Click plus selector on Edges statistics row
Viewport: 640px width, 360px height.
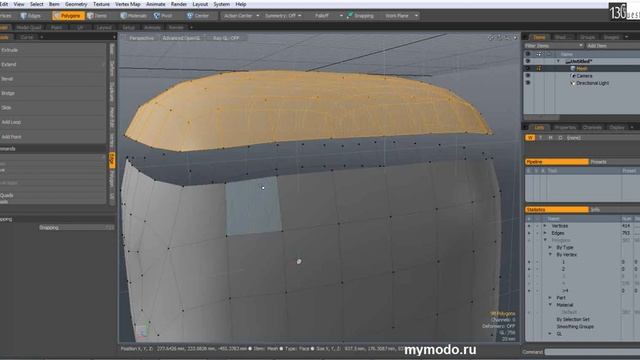click(x=529, y=233)
